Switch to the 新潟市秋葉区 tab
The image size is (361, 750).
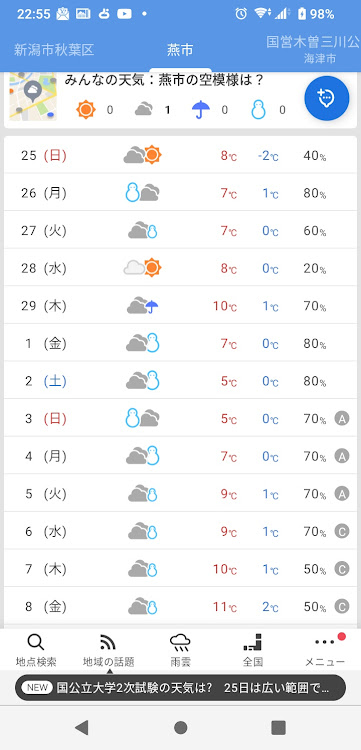(54, 49)
